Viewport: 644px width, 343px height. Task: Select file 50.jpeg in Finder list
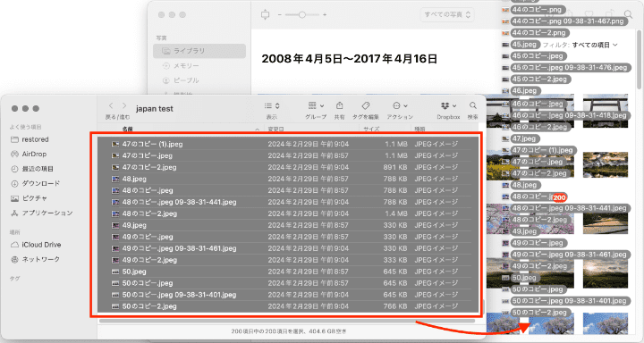tap(288, 272)
